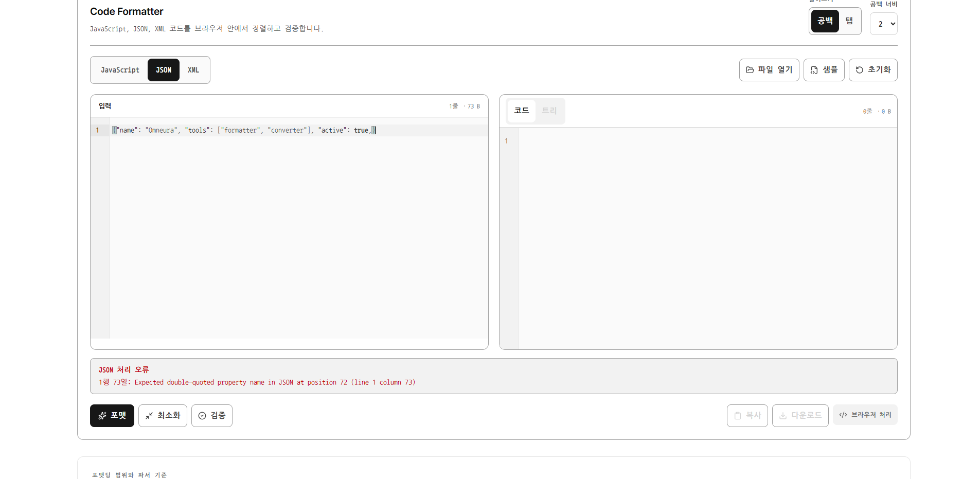Run 포맷 on the input
Viewport: 980px width, 479px height.
[112, 416]
